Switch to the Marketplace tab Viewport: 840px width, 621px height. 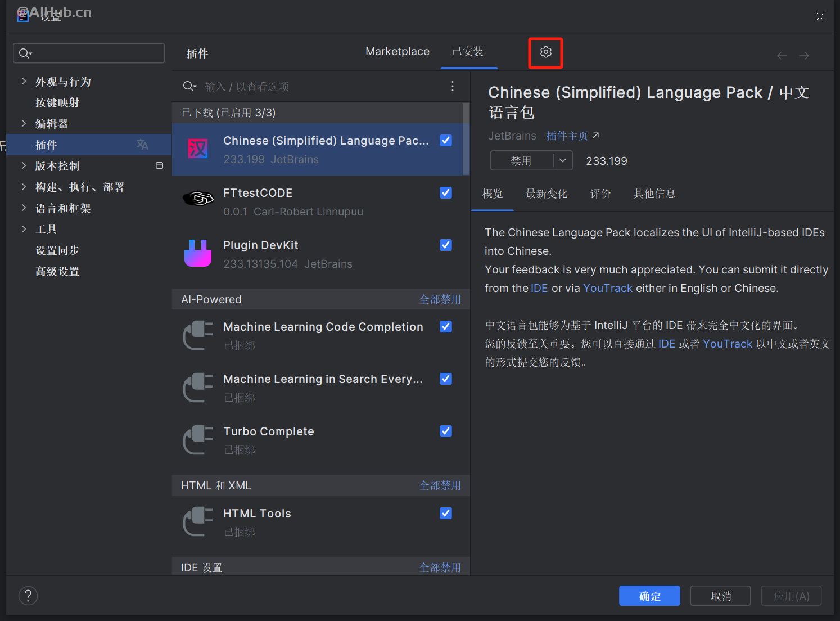(398, 52)
